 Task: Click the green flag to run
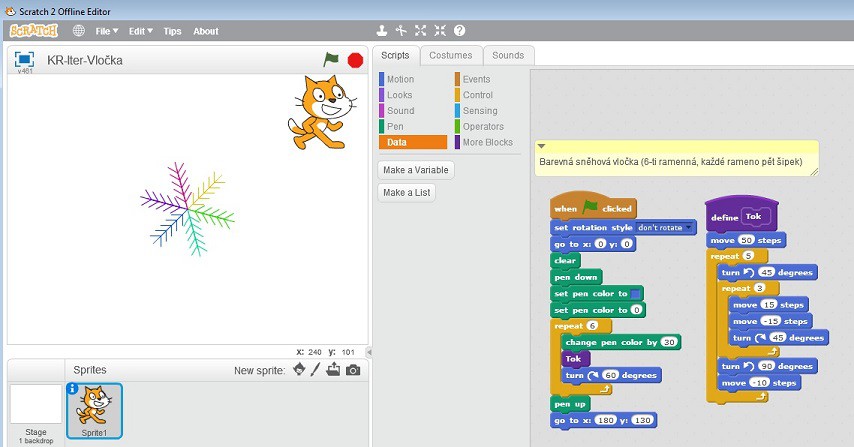tap(331, 59)
